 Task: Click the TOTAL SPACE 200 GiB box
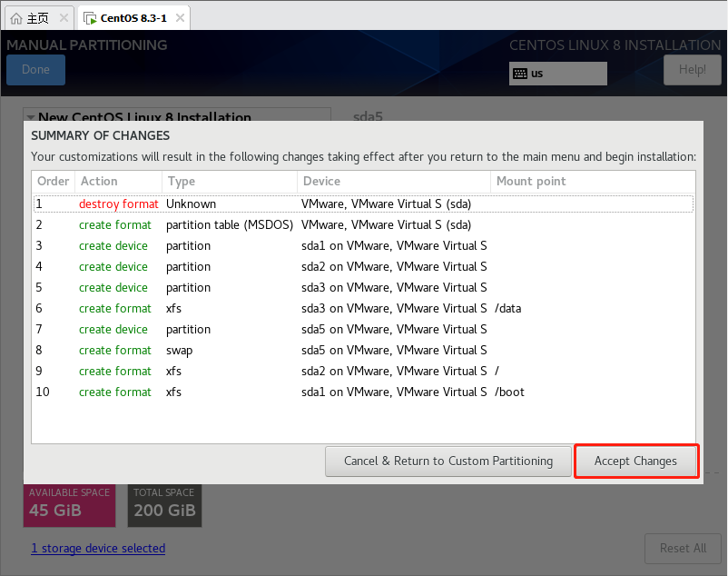point(165,505)
